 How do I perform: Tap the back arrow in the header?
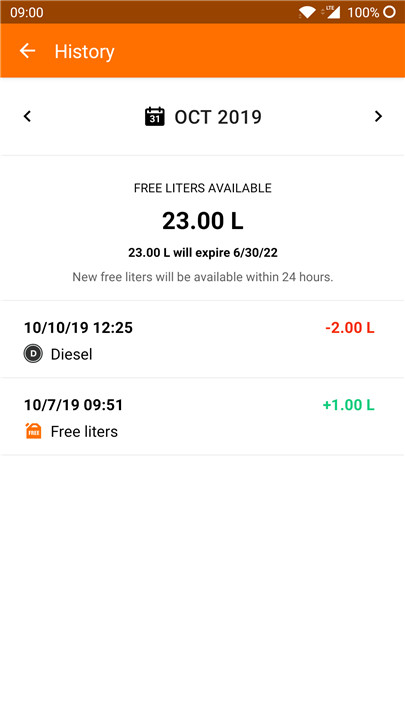[27, 51]
